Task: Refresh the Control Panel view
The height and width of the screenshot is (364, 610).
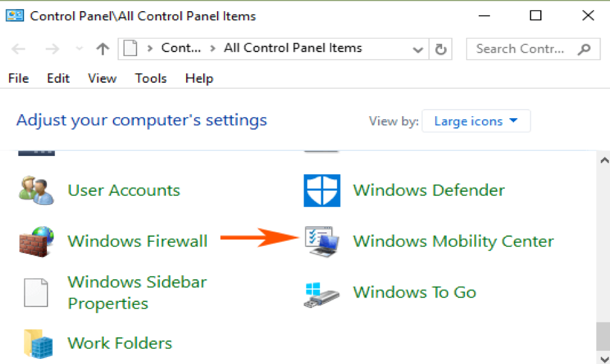Action: pyautogui.click(x=441, y=49)
